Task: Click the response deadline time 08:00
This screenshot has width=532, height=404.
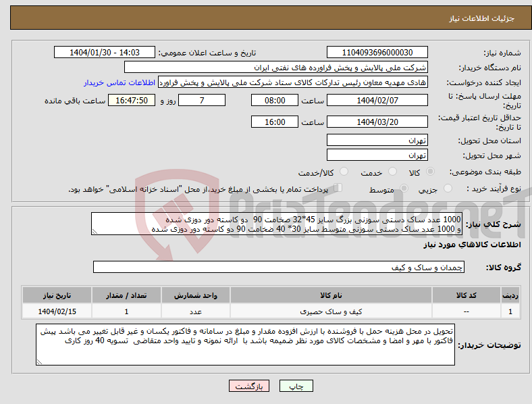Action: [275, 100]
